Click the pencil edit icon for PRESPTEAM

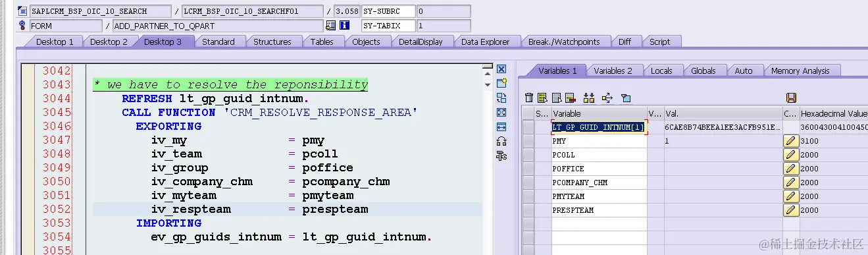coord(790,210)
